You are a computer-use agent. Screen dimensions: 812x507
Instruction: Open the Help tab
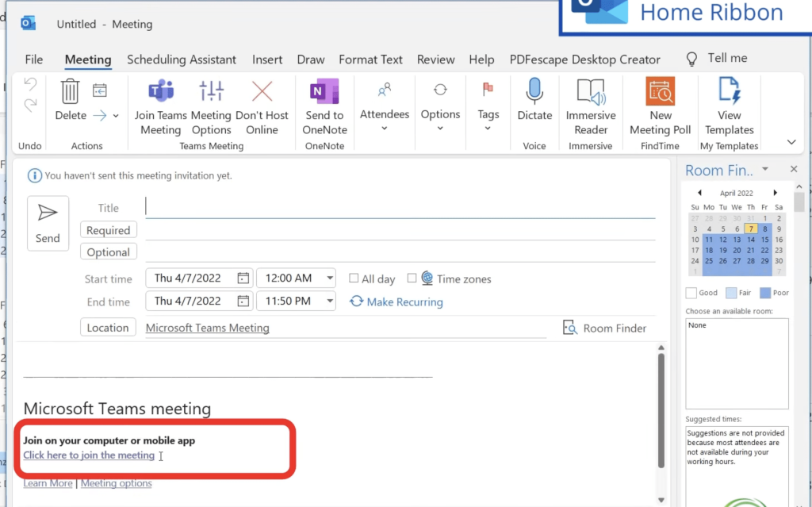481,60
